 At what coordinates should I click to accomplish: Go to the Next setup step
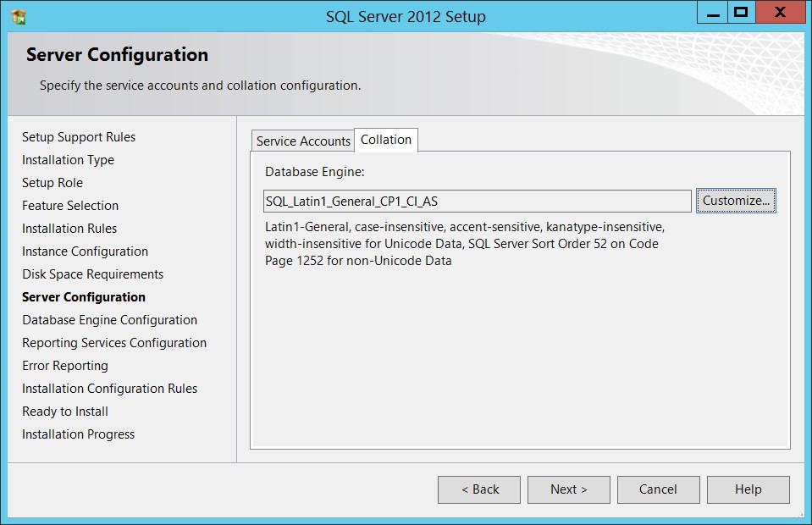click(x=569, y=489)
